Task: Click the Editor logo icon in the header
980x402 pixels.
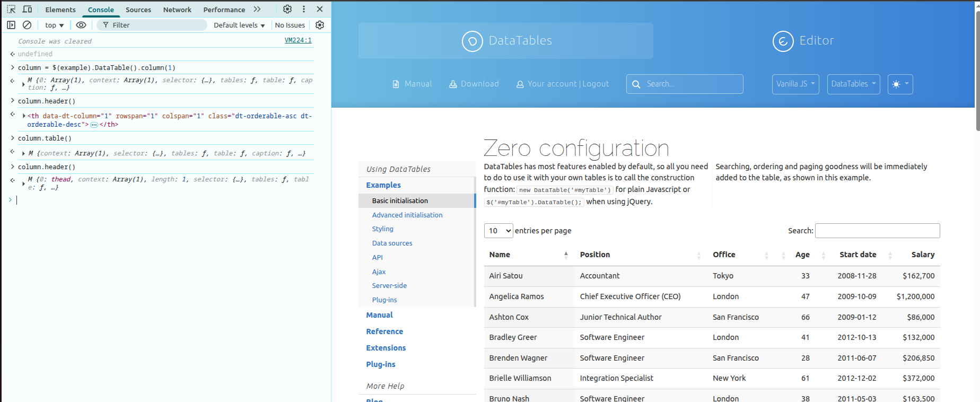Action: (x=783, y=41)
